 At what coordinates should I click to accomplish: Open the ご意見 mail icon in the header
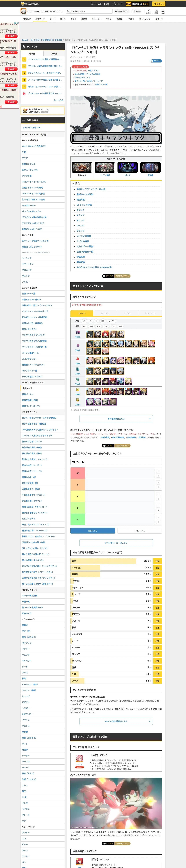(x=156, y=11)
